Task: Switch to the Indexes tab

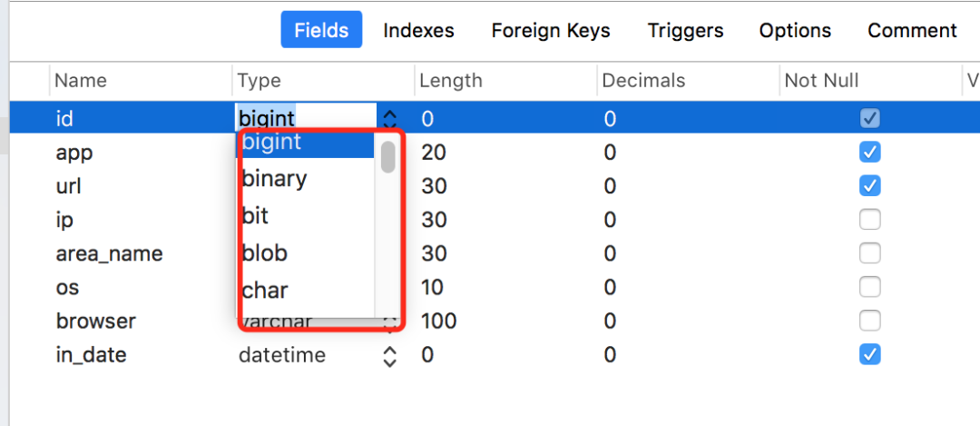Action: click(418, 31)
